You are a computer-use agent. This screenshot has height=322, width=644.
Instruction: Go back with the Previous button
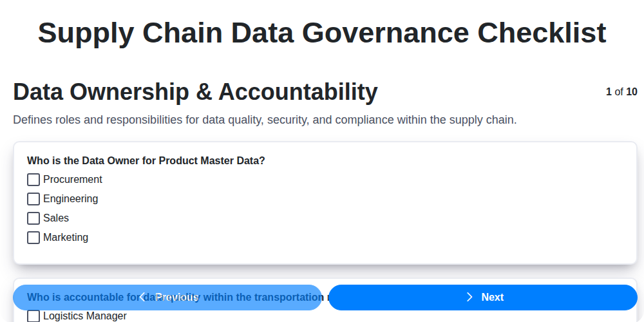pos(167,297)
